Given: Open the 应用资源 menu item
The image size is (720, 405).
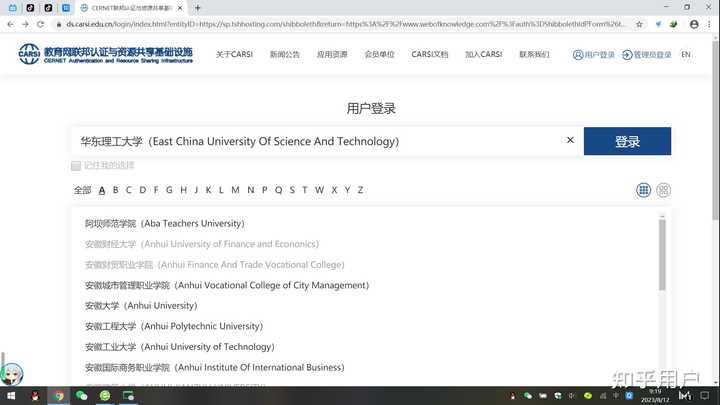Looking at the screenshot, I should pos(332,54).
